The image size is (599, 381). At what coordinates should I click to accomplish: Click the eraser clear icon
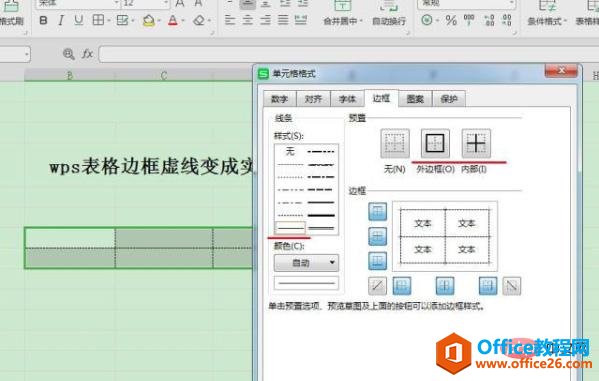click(x=199, y=20)
